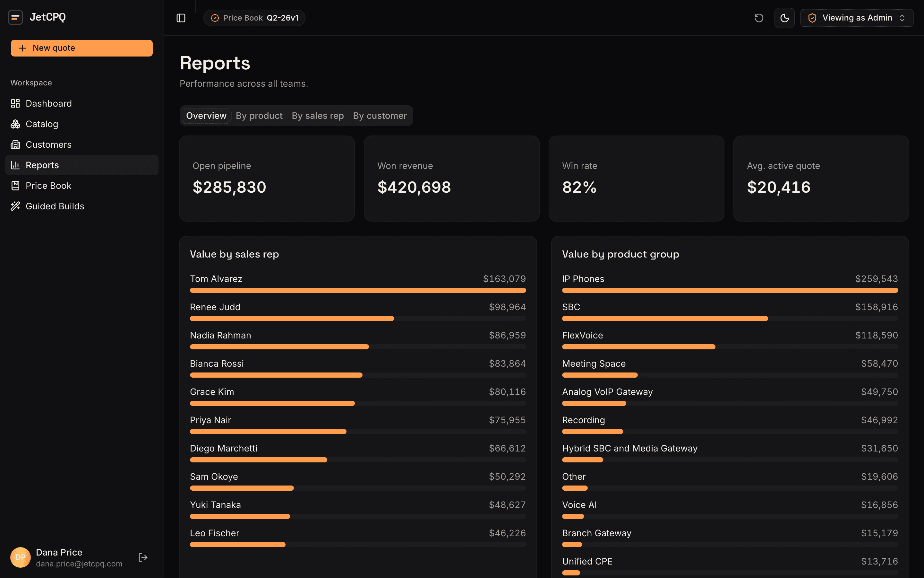
Task: Click the name Nadia Rahman
Action: [x=220, y=335]
